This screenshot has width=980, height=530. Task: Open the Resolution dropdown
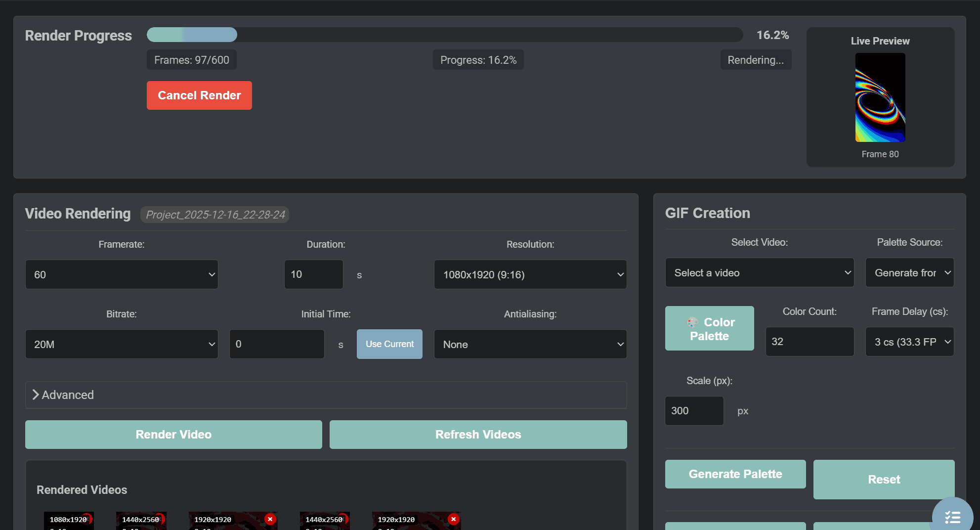(x=530, y=274)
